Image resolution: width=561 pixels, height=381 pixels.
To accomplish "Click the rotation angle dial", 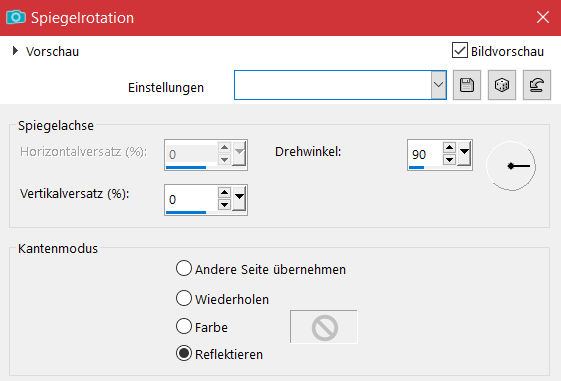I will click(511, 166).
